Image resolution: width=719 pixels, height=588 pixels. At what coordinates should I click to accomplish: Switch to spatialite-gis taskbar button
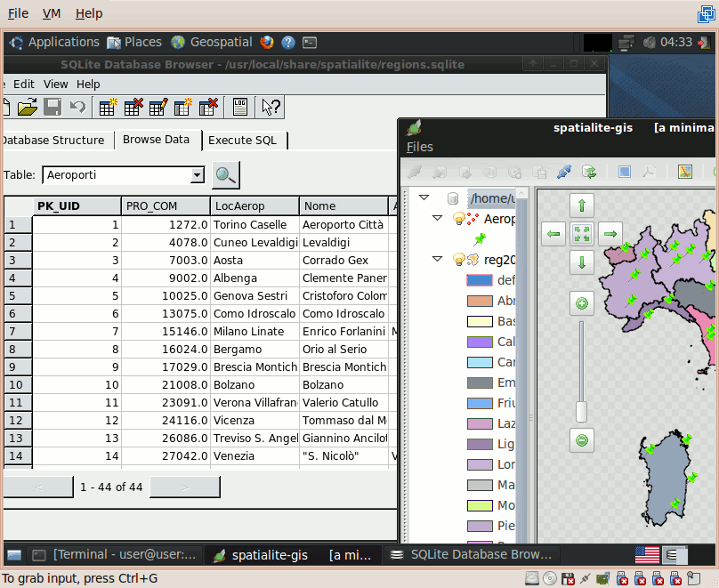click(x=293, y=555)
